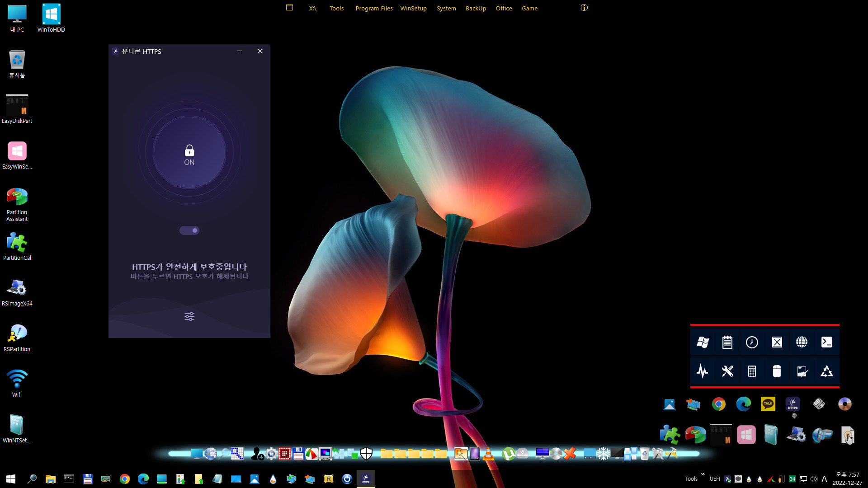Open the disc icon in right icon grid
Viewport: 868px width, 488px height.
[844, 404]
